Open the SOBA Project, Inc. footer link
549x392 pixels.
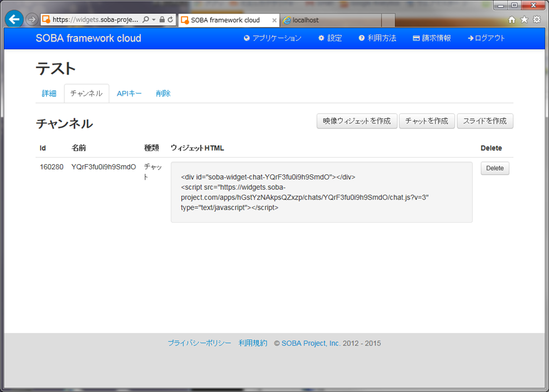[x=311, y=343]
